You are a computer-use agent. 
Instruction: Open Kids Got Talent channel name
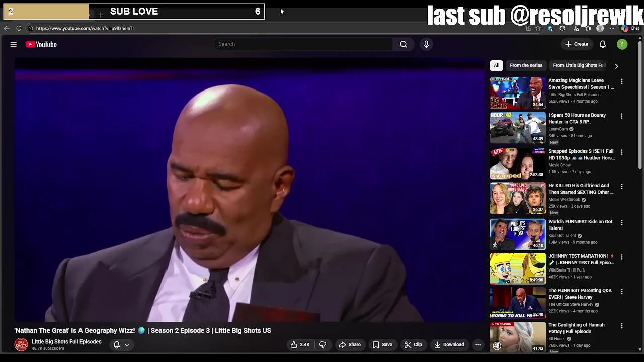(x=562, y=236)
